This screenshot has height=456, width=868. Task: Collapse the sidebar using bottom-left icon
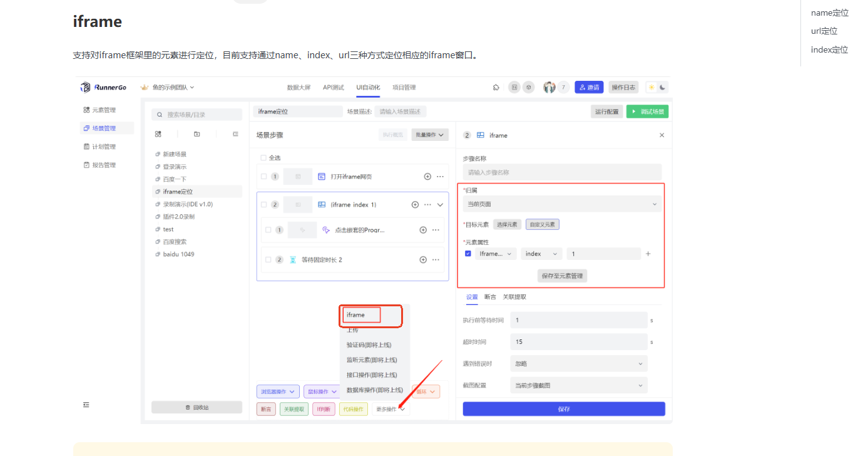(86, 405)
